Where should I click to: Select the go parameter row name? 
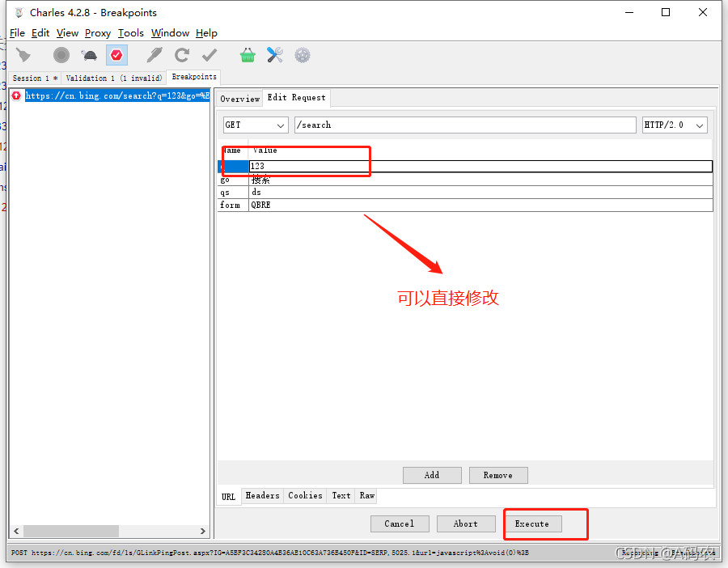[233, 180]
